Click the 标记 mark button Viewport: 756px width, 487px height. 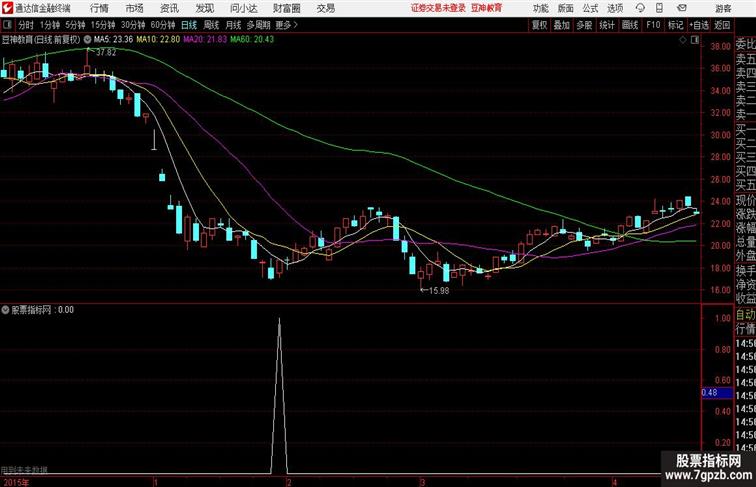click(675, 25)
